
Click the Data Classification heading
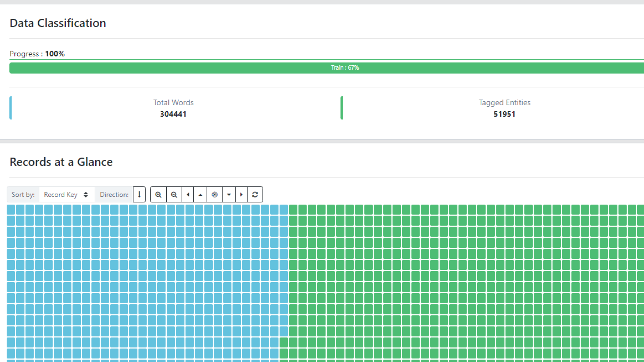58,23
